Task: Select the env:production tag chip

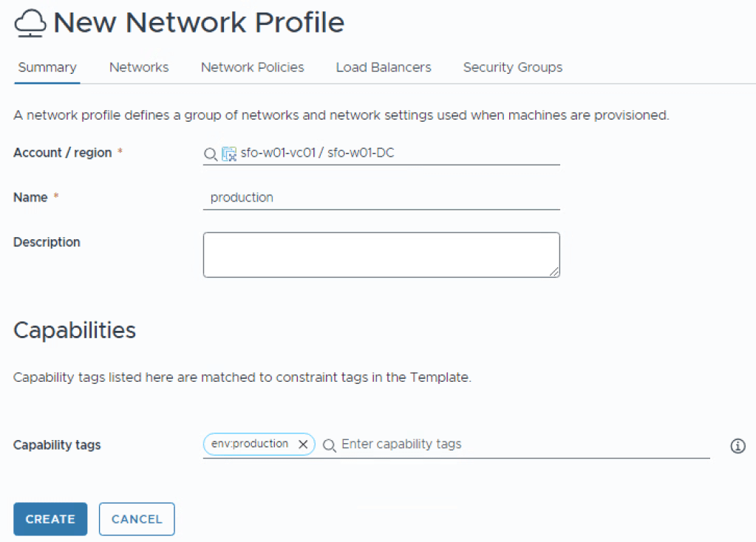Action: (x=250, y=445)
